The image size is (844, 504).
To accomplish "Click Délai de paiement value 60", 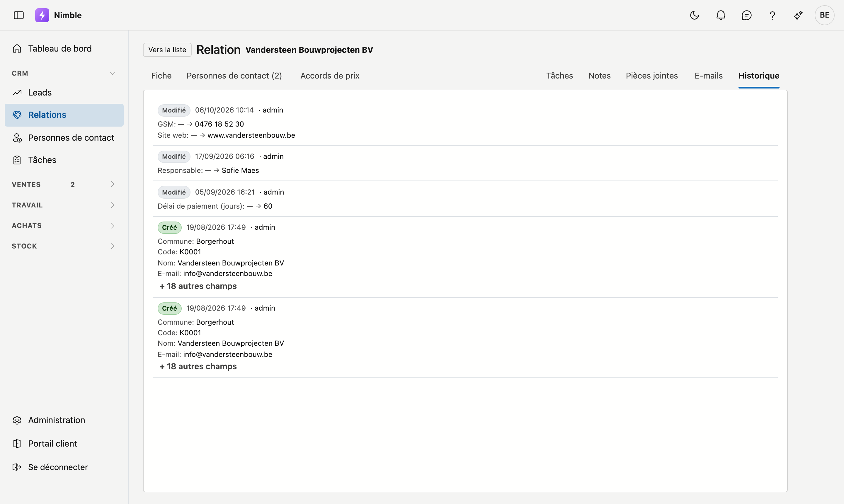I will 268,206.
